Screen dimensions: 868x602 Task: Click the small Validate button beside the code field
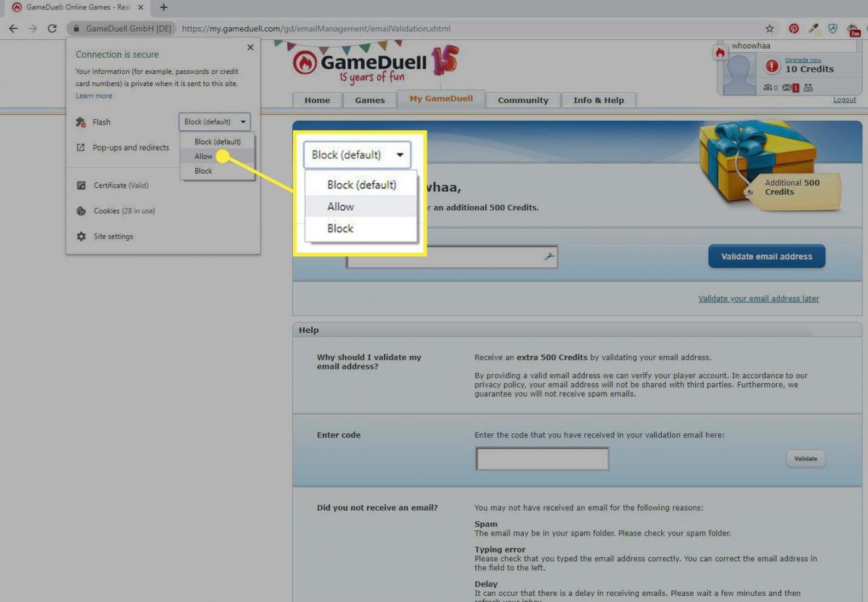[806, 459]
